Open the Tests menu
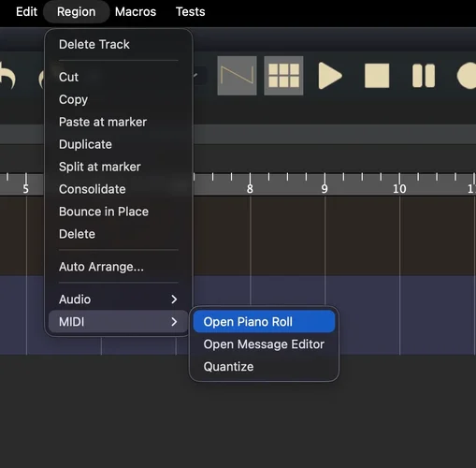The image size is (476, 468). 190,12
